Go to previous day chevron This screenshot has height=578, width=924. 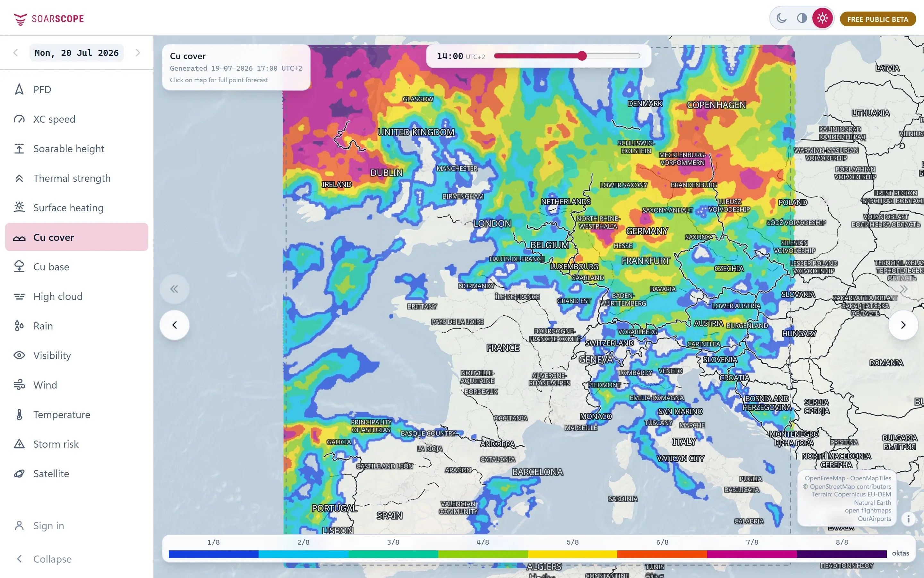pyautogui.click(x=16, y=53)
